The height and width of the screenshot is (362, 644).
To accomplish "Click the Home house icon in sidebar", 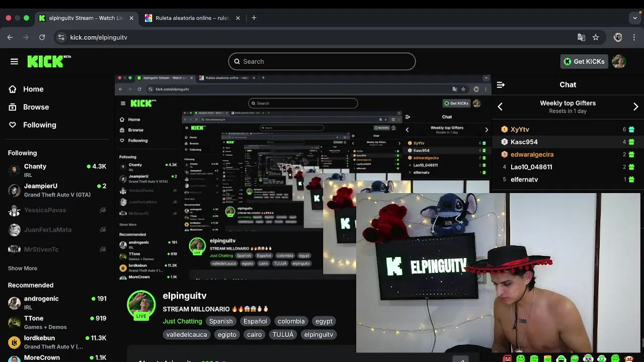I will (x=13, y=89).
